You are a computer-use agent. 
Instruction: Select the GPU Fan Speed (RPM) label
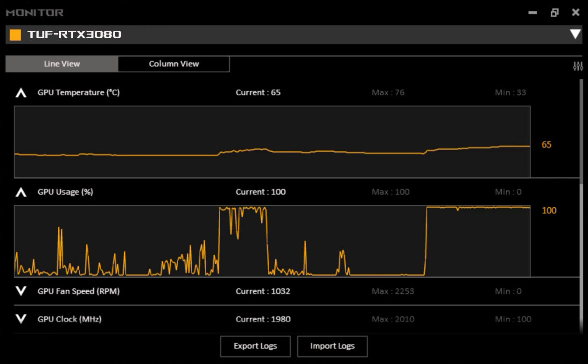[x=78, y=291]
